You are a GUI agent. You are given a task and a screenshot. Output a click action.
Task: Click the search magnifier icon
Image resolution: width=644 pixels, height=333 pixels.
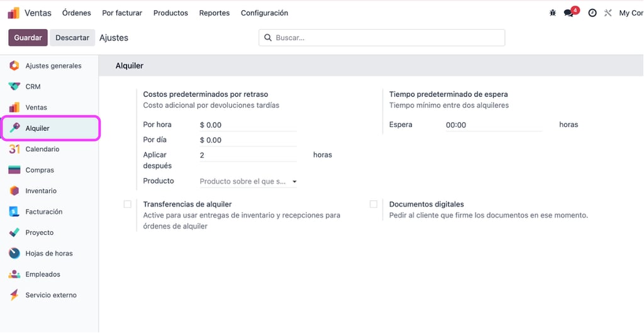268,38
